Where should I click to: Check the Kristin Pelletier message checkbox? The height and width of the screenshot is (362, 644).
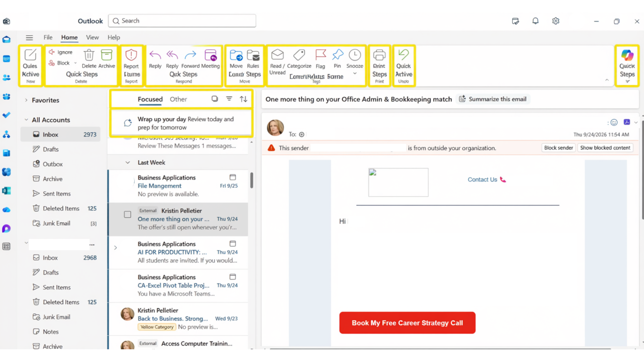click(x=127, y=215)
